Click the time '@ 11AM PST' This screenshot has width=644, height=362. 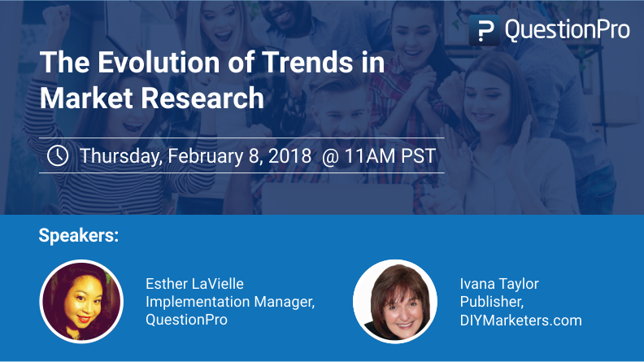379,156
